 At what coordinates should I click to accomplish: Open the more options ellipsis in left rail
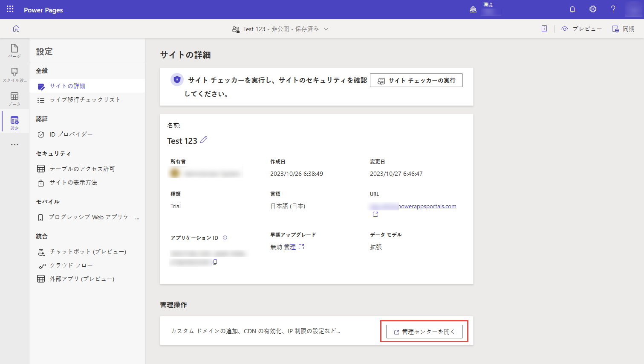[14, 145]
